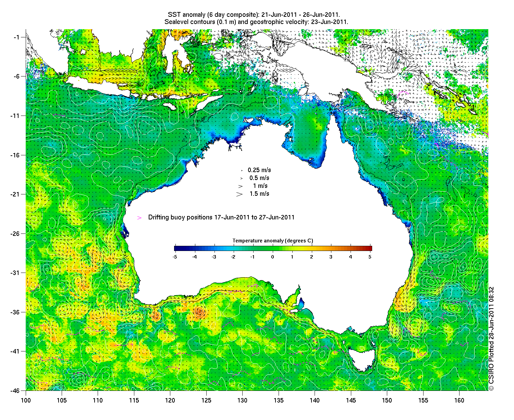Click longitude axis label 125
The width and height of the screenshot is (514, 420).
click(x=206, y=400)
